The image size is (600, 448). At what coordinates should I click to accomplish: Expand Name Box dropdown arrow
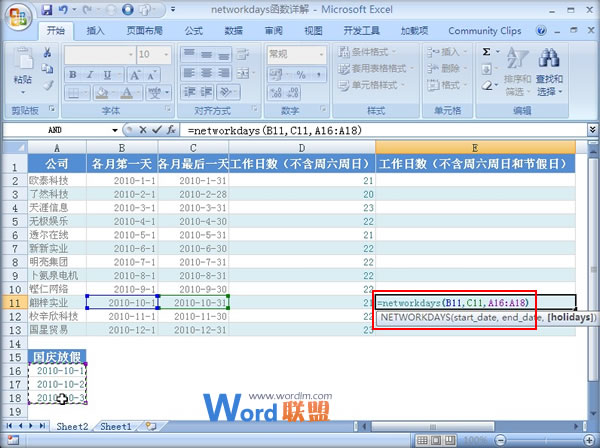coord(114,130)
